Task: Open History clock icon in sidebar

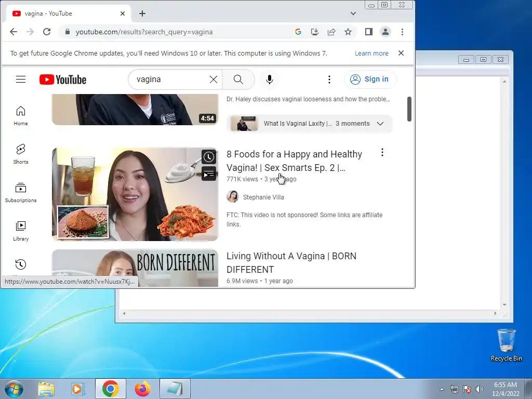Action: click(x=21, y=264)
